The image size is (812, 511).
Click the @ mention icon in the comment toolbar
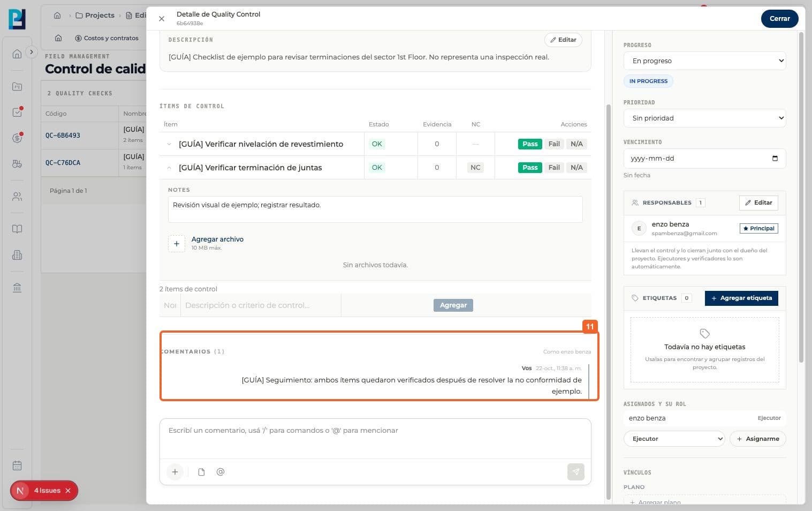pos(221,472)
